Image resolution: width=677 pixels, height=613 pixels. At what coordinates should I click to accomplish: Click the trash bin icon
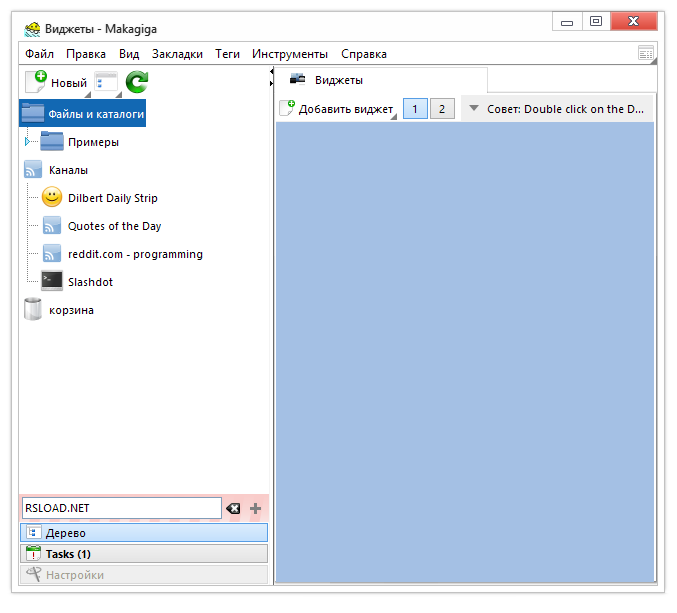33,309
